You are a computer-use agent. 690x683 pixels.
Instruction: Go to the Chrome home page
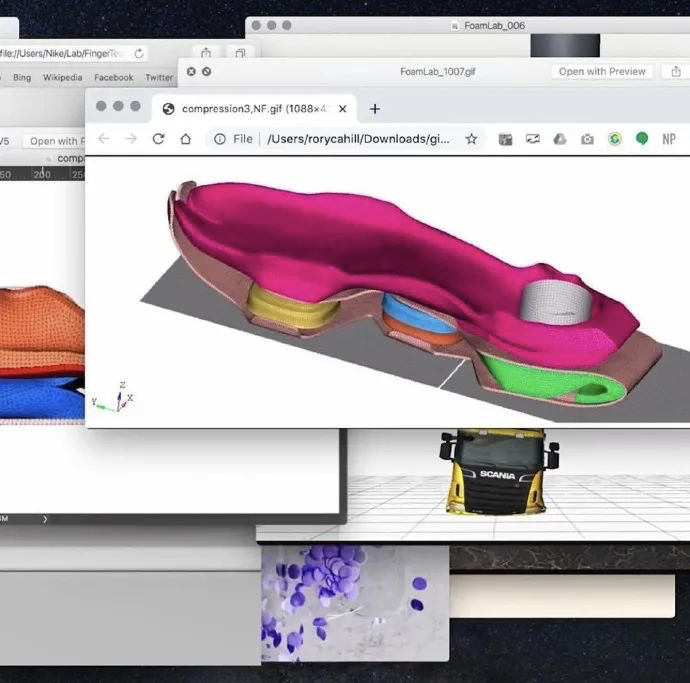[185, 139]
